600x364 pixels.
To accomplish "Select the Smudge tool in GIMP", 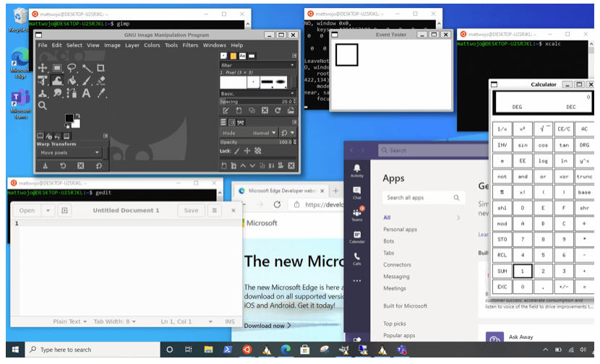I will tap(57, 93).
